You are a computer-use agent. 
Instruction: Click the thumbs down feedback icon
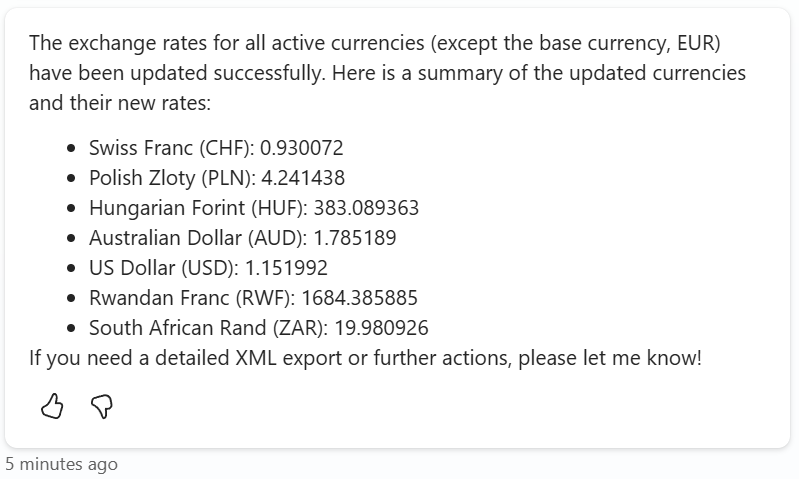[102, 405]
